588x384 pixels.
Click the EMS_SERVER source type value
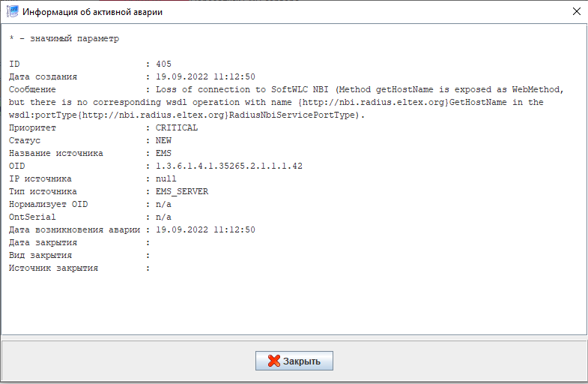182,191
